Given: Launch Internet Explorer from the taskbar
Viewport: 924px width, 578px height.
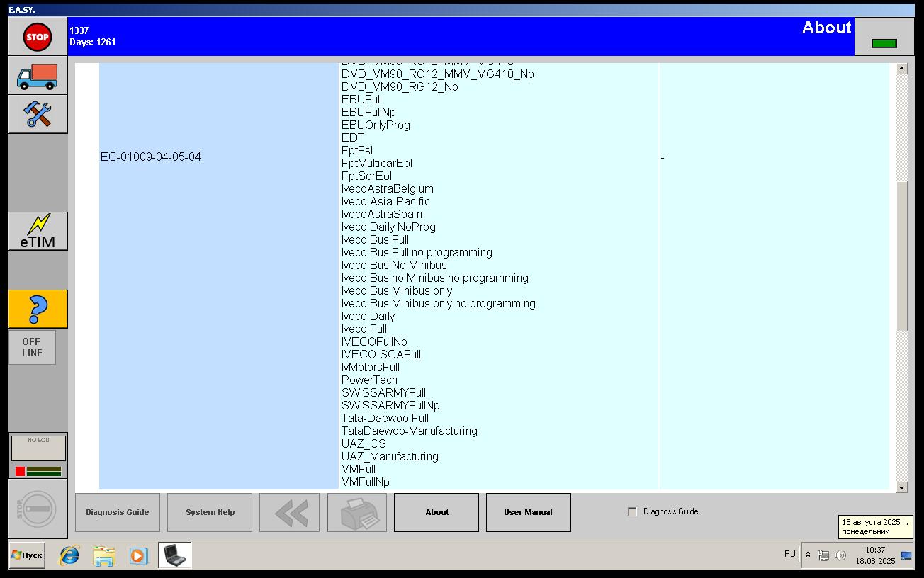Looking at the screenshot, I should [69, 555].
